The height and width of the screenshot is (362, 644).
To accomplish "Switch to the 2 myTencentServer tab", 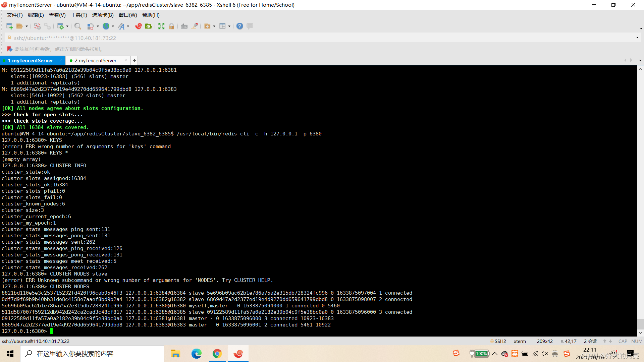I will click(96, 61).
